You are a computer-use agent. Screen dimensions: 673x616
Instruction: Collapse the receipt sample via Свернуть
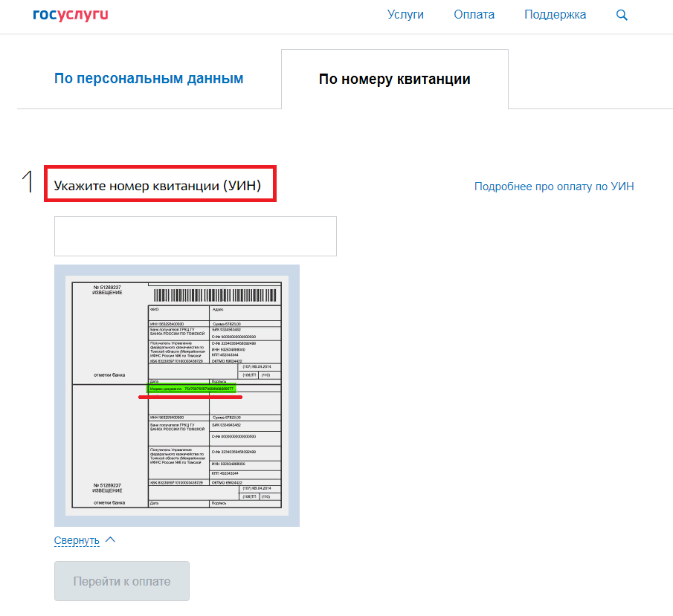[x=77, y=540]
